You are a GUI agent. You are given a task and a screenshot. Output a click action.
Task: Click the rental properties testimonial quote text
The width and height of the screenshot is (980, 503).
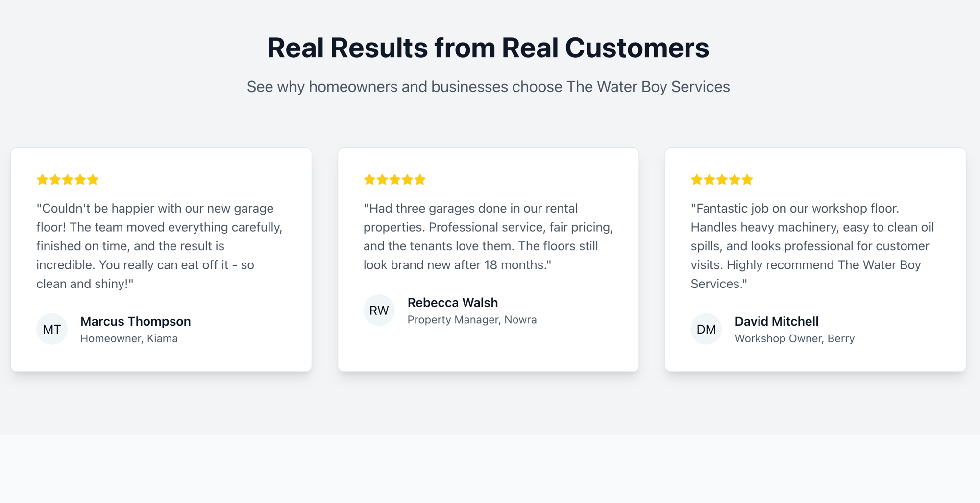click(489, 237)
